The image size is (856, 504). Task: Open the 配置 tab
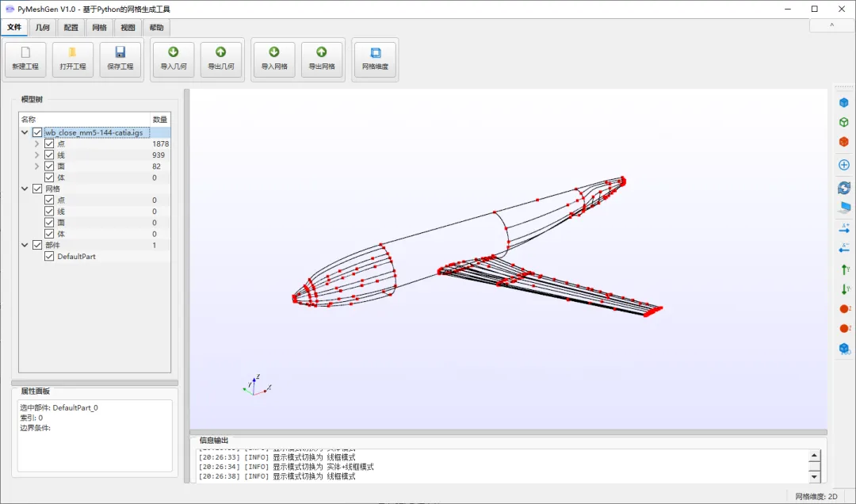(x=71, y=27)
